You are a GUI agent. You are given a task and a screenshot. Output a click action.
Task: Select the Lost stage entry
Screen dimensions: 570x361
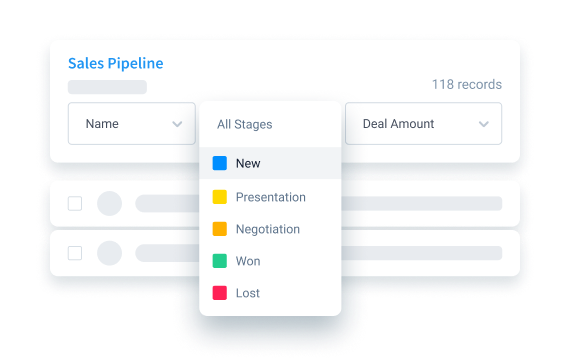(x=270, y=293)
